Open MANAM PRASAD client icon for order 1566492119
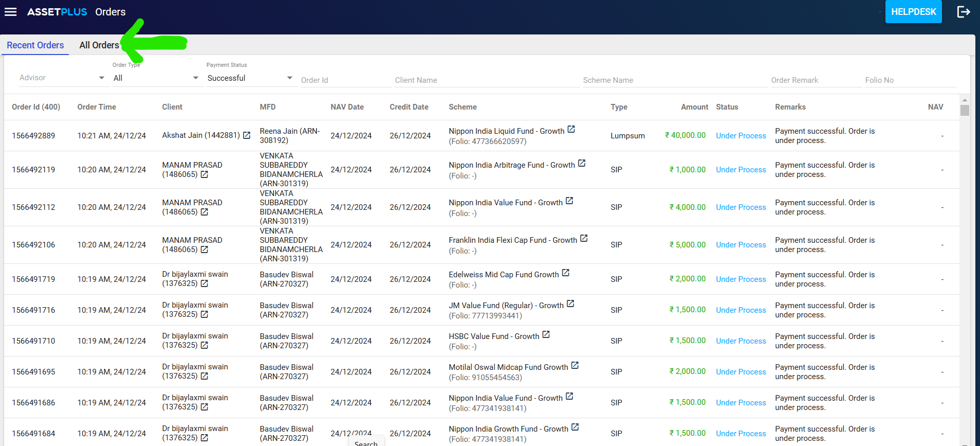The width and height of the screenshot is (980, 446). click(x=205, y=174)
